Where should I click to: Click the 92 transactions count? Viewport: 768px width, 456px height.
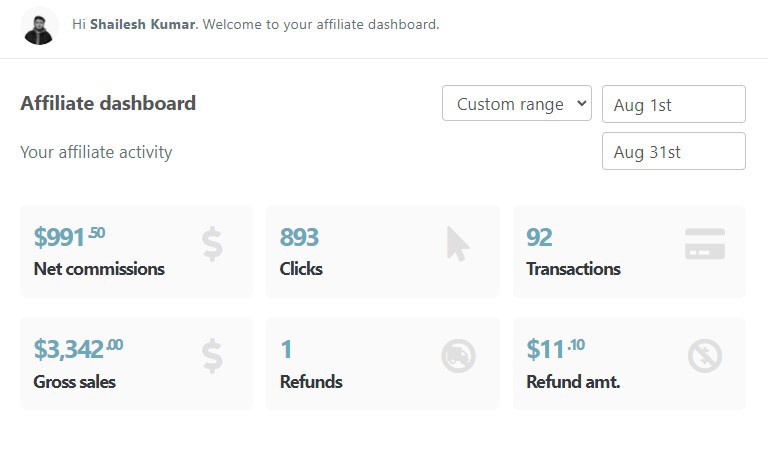(539, 238)
